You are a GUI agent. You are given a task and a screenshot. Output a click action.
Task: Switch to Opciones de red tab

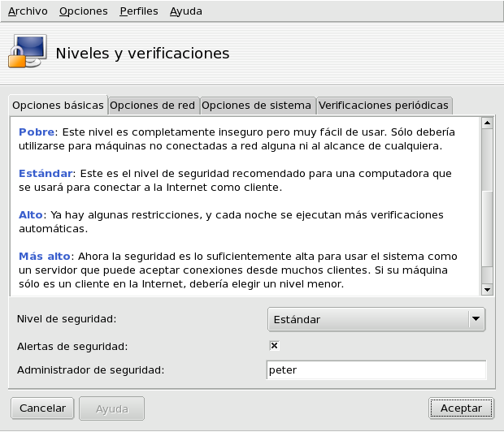[x=153, y=106]
